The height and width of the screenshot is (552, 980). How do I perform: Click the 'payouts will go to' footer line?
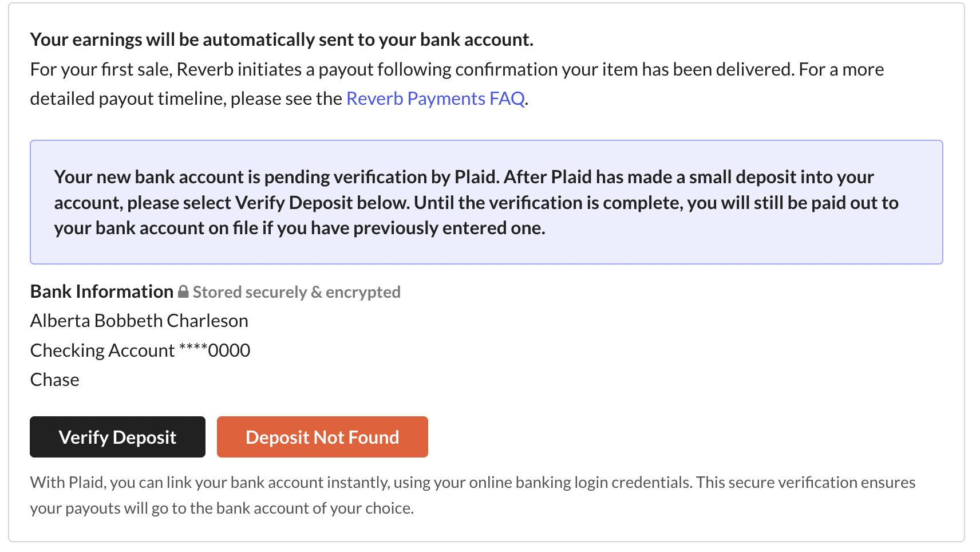(222, 508)
